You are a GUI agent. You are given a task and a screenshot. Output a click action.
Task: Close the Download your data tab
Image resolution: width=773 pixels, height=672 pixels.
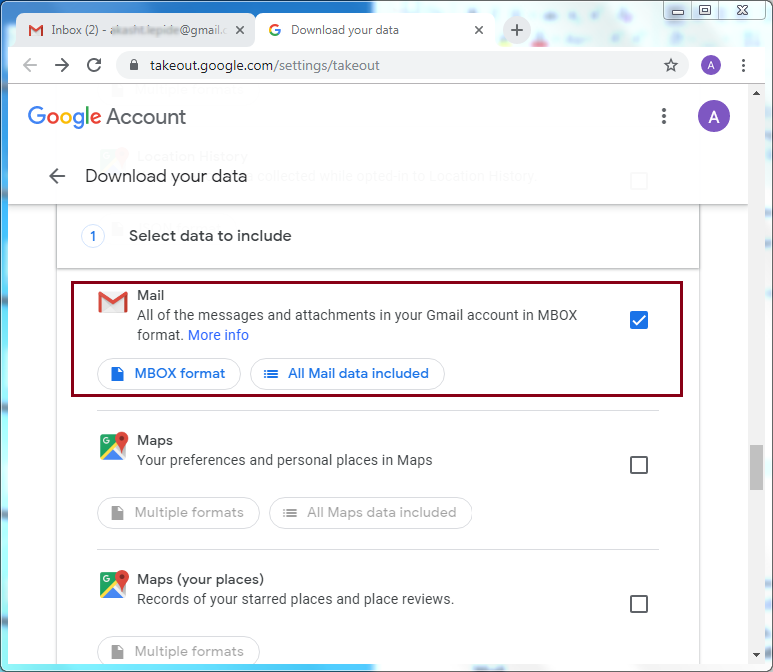(479, 30)
